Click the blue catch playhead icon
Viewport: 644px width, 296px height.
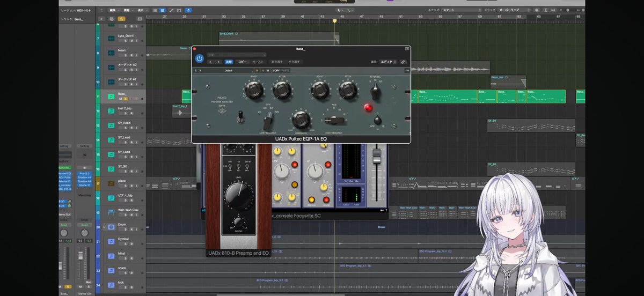point(188,10)
